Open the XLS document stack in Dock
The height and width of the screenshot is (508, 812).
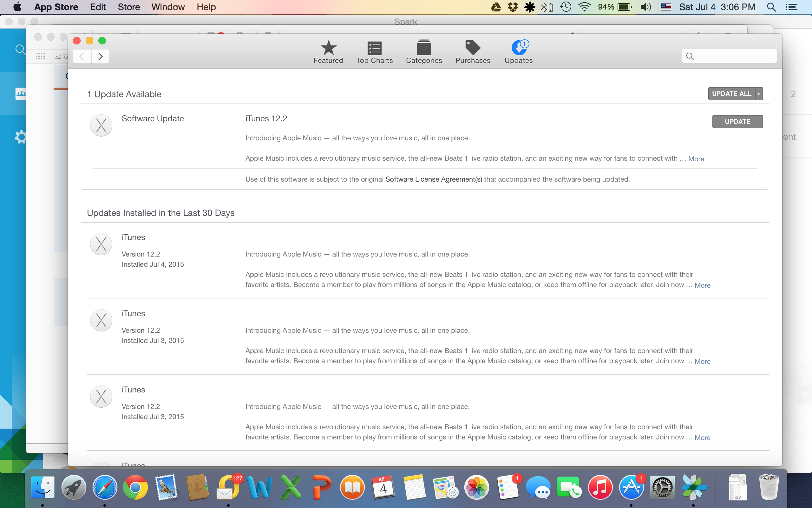737,487
